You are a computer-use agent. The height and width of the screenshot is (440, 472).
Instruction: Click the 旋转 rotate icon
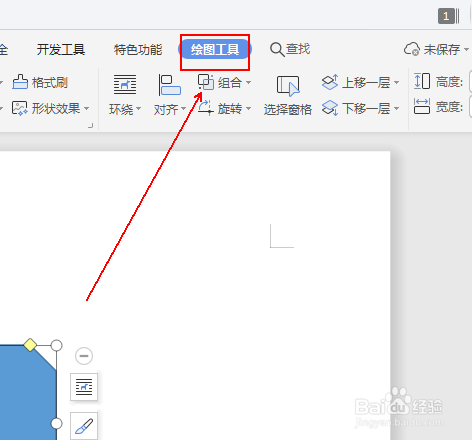(206, 108)
